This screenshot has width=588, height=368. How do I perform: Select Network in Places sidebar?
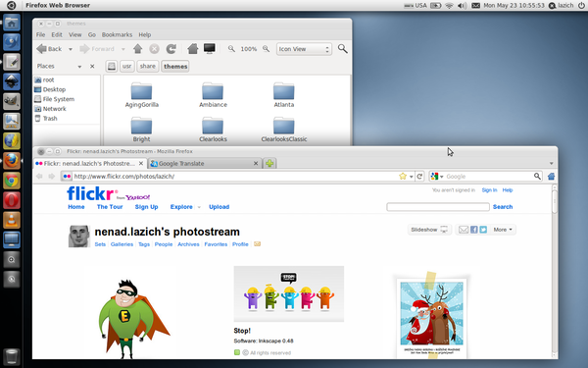pos(54,109)
